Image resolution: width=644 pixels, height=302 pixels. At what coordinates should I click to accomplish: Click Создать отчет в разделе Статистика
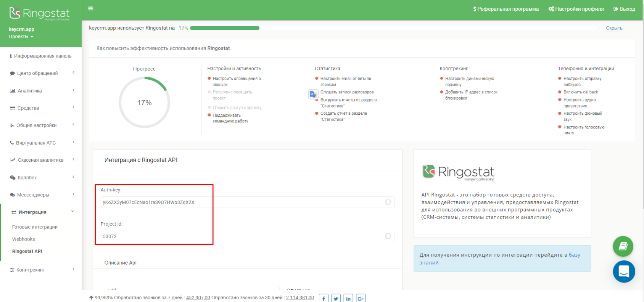tap(343, 116)
